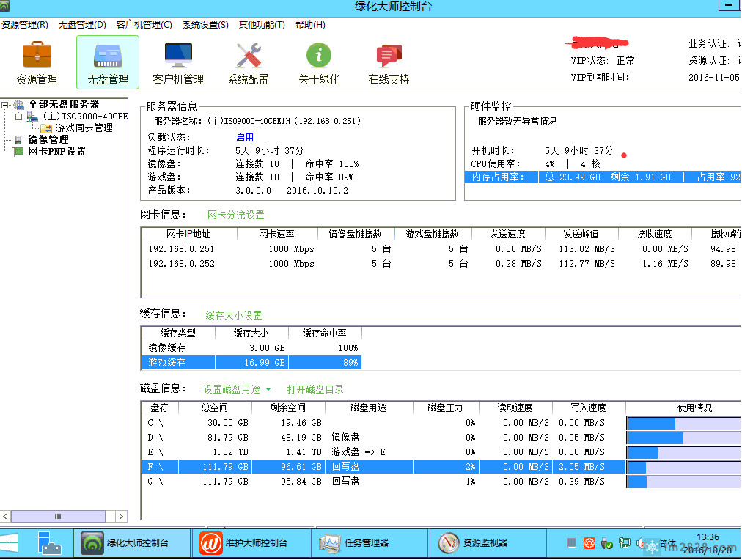This screenshot has width=742, height=560.
Task: Open the 设置磁盘用途 dropdown
Action: point(237,390)
